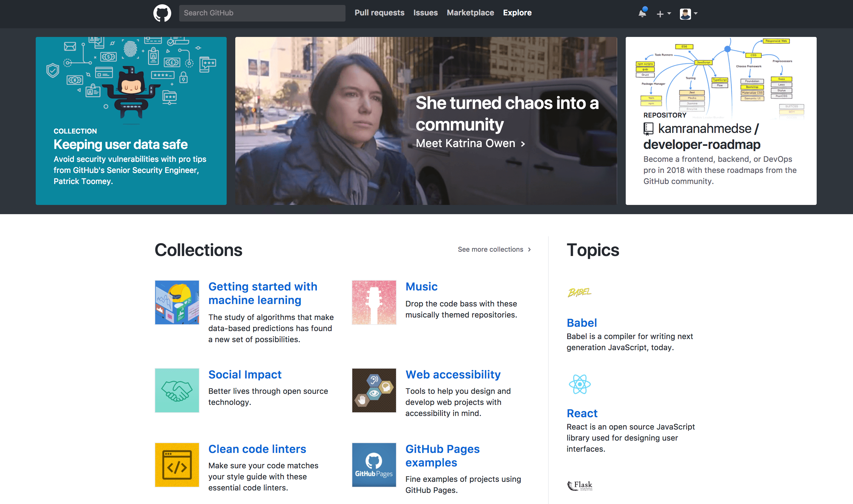The width and height of the screenshot is (853, 504).
Task: Select Explore in the header
Action: click(x=517, y=13)
